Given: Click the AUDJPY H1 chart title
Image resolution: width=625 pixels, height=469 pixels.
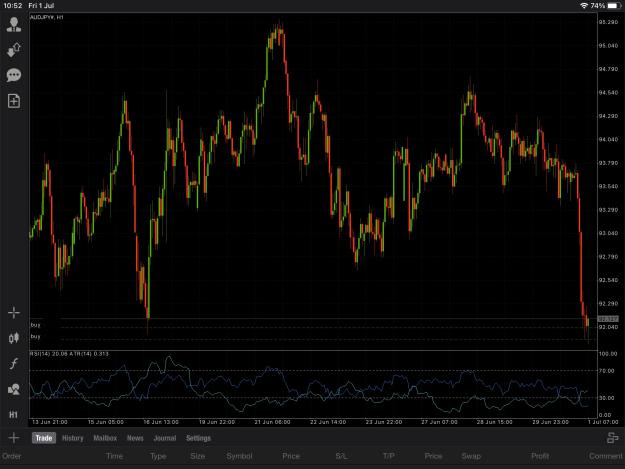Looking at the screenshot, I should (47, 17).
